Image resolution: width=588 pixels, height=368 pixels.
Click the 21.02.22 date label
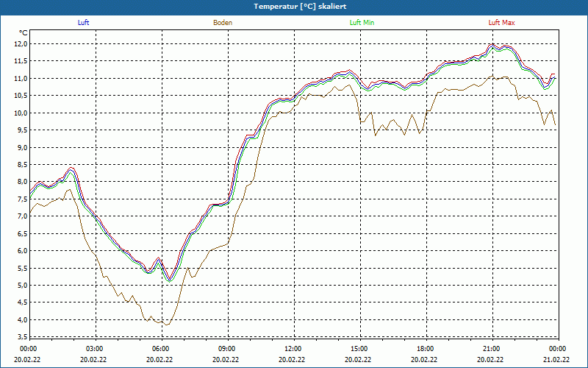point(556,359)
